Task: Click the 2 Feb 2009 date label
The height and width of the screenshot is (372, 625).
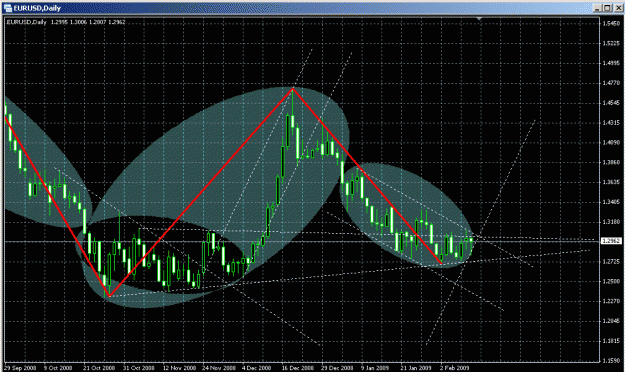Action: click(x=454, y=368)
